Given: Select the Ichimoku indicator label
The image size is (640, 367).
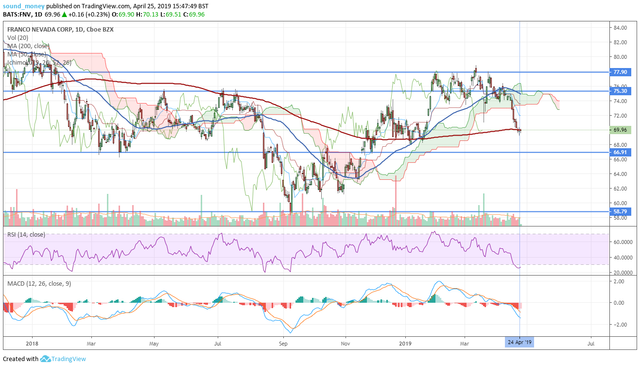Looking at the screenshot, I should 40,62.
